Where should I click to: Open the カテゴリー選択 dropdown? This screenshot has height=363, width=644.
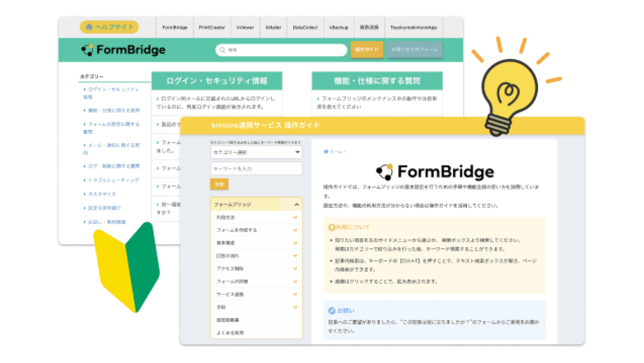tap(256, 153)
